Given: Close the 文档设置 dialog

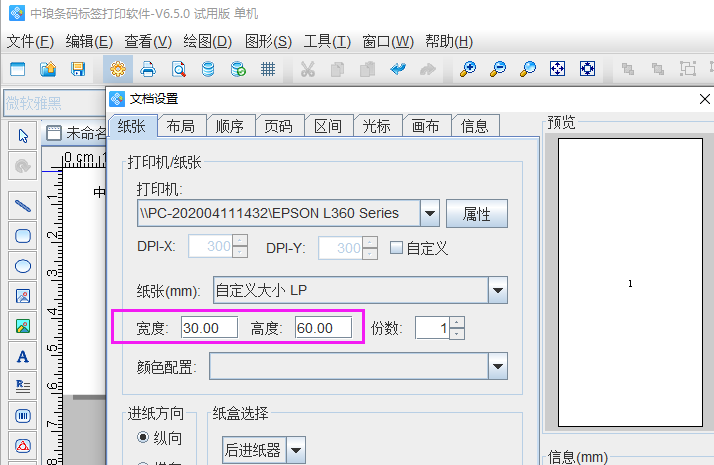Looking at the screenshot, I should coord(704,99).
